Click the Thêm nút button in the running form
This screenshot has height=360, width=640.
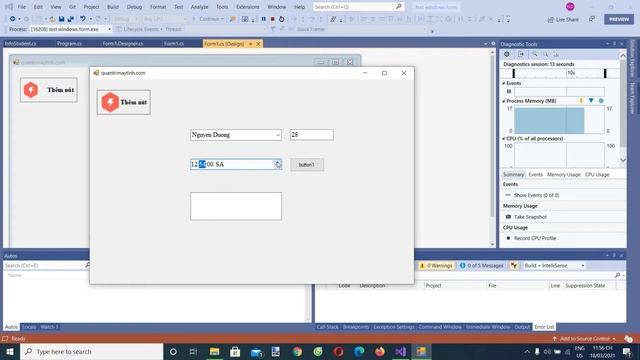(124, 102)
